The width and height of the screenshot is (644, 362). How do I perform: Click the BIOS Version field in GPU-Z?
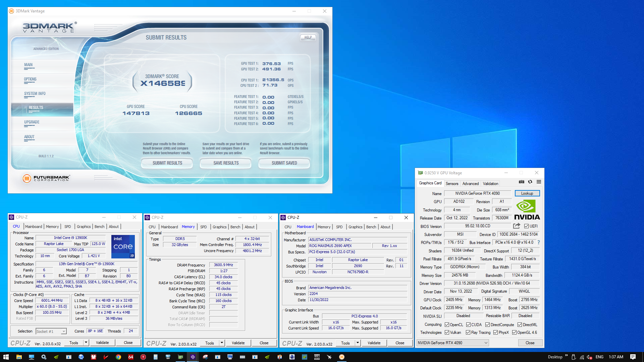pyautogui.click(x=477, y=226)
